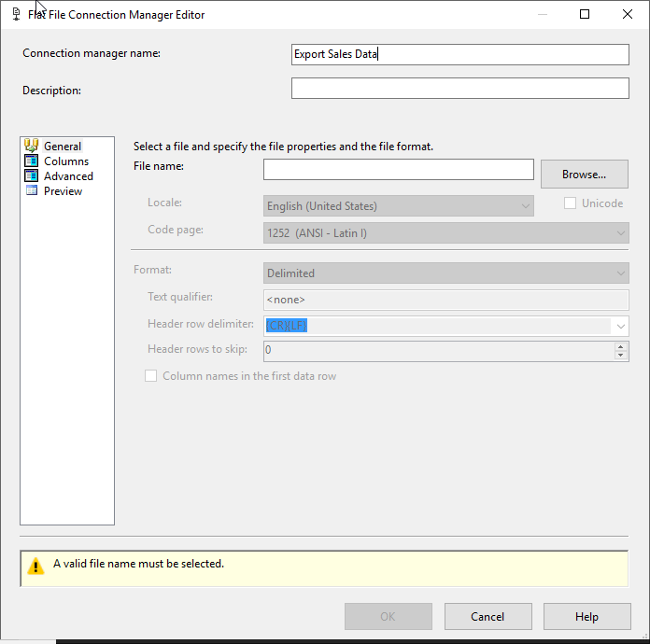650x644 pixels.
Task: Click the Text qualifier field
Action: [446, 300]
